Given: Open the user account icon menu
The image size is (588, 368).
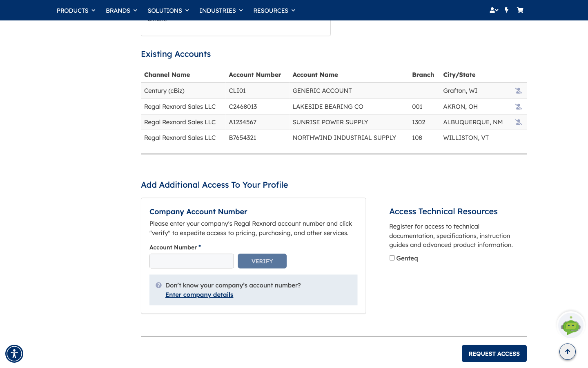Looking at the screenshot, I should tap(494, 10).
